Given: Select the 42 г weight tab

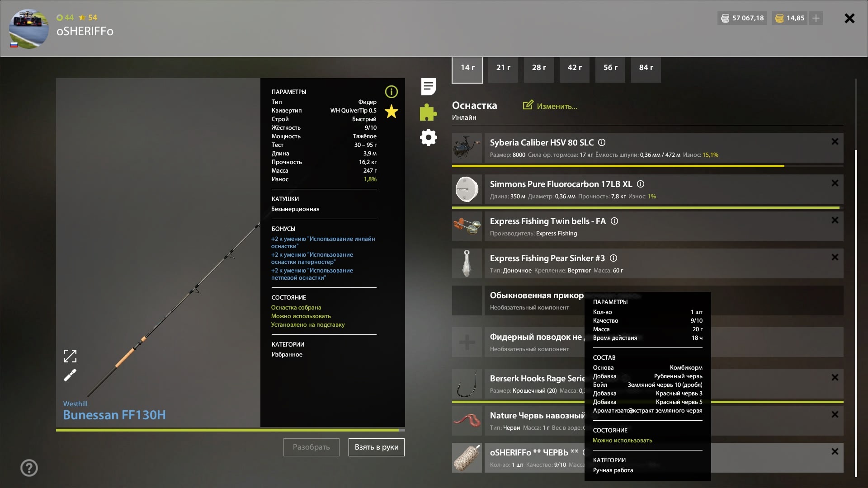Looking at the screenshot, I should (575, 70).
